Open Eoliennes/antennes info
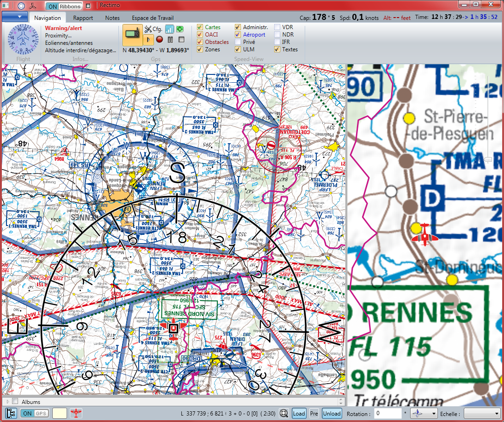Screen dimensions: 504x422 tap(69, 43)
